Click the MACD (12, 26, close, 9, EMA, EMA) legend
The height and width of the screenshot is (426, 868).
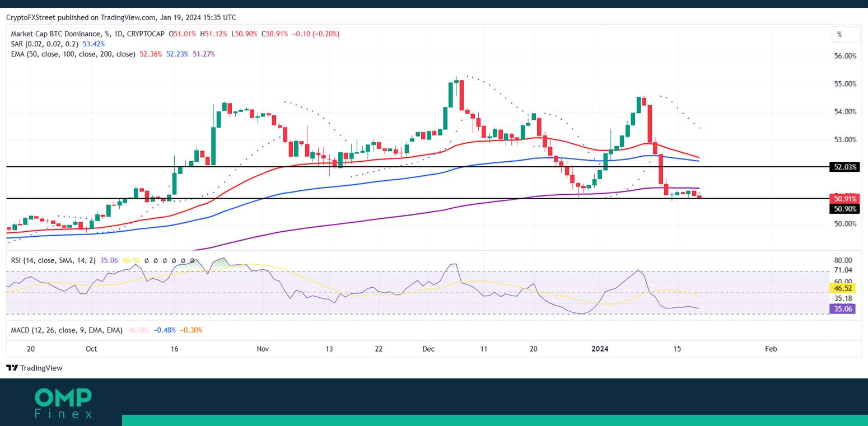(67, 330)
